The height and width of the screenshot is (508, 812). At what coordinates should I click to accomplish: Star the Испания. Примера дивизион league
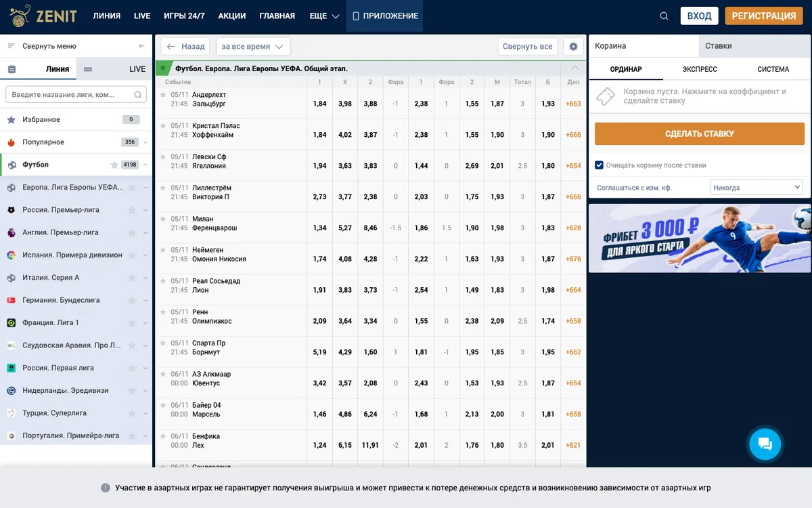[x=132, y=255]
